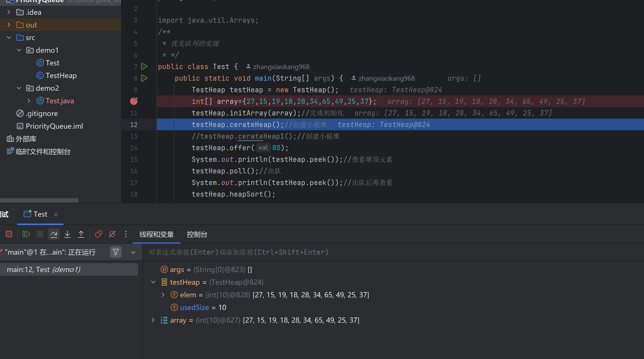Resume program execution in debugger

pos(26,234)
